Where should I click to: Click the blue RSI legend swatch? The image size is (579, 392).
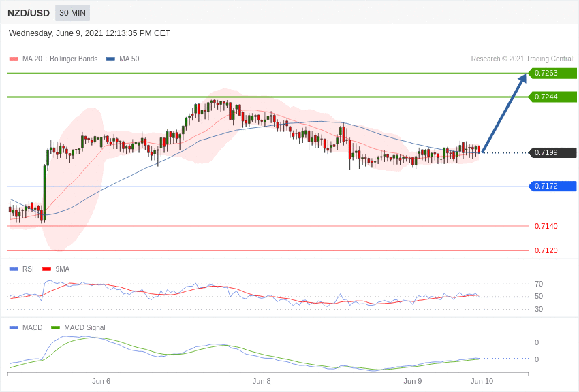(x=14, y=269)
